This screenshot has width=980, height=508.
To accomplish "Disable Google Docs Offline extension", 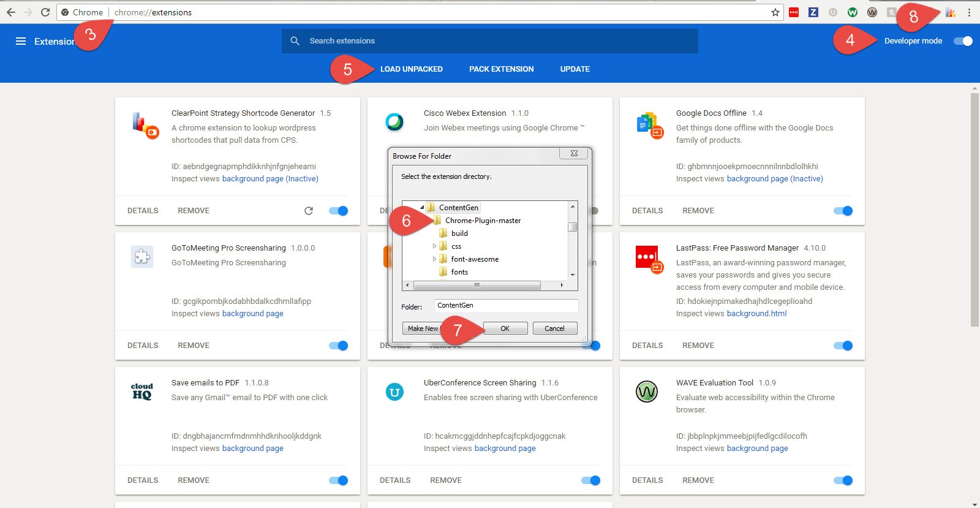I will click(843, 211).
